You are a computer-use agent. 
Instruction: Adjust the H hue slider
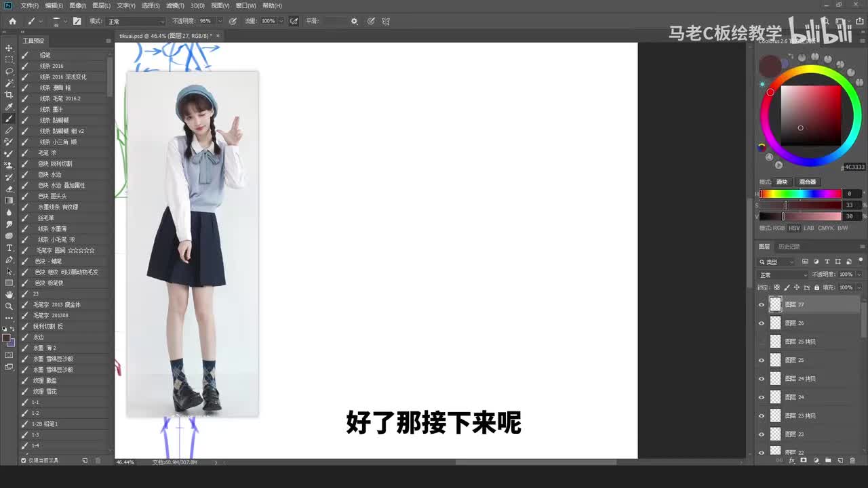point(801,194)
